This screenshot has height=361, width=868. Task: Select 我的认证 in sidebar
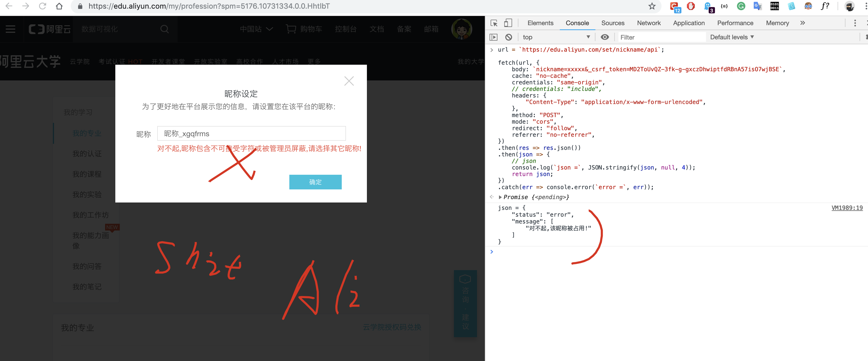coord(87,154)
